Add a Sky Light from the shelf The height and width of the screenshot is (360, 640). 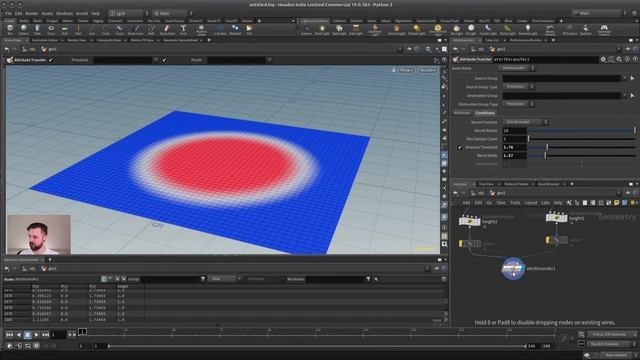(x=456, y=29)
